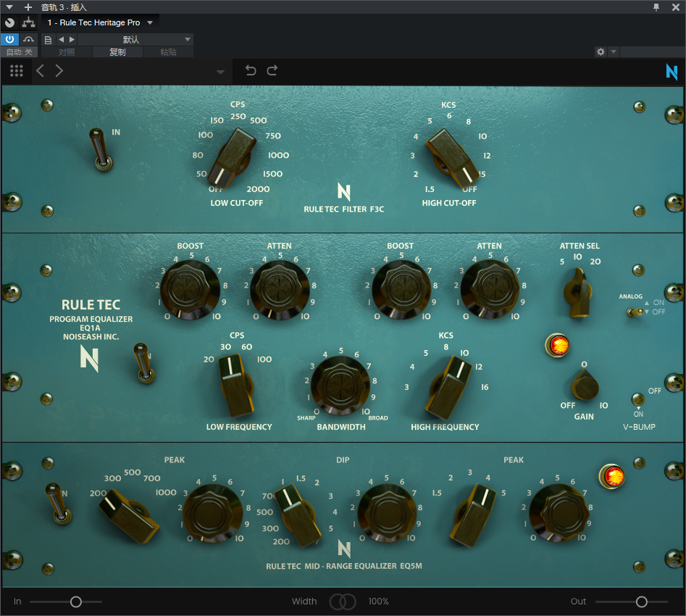Toggle the V-BUMP switch
Viewport: 686px width, 616px height.
pos(638,399)
